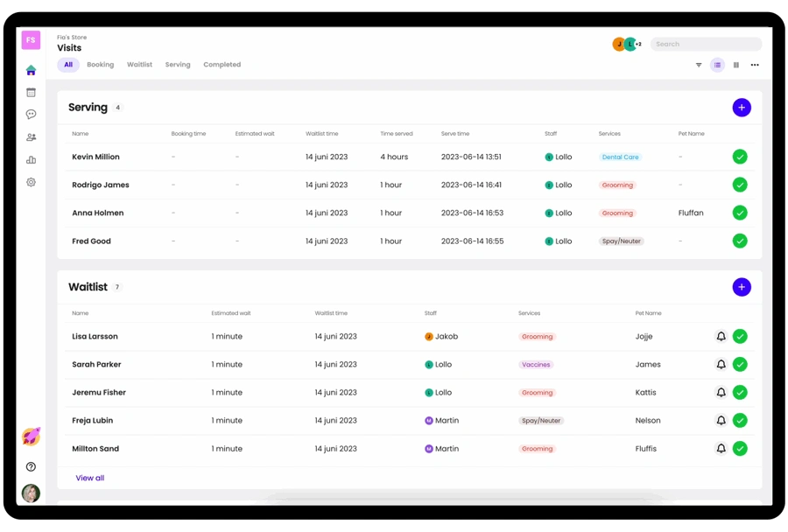
Task: Sort by Time served column header
Action: click(396, 134)
